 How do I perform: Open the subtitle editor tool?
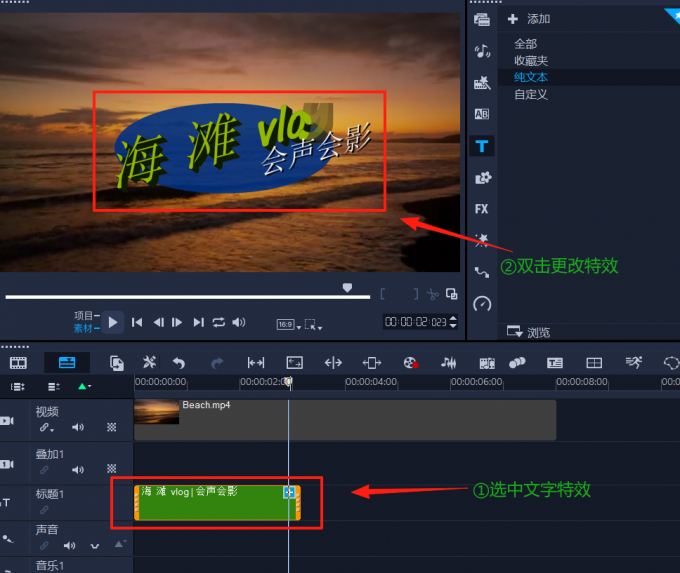pos(555,363)
